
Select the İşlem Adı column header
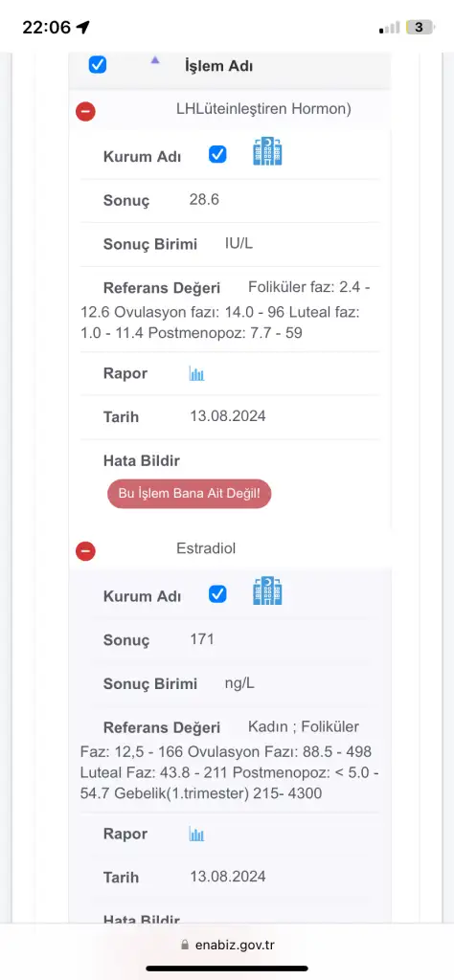(219, 66)
